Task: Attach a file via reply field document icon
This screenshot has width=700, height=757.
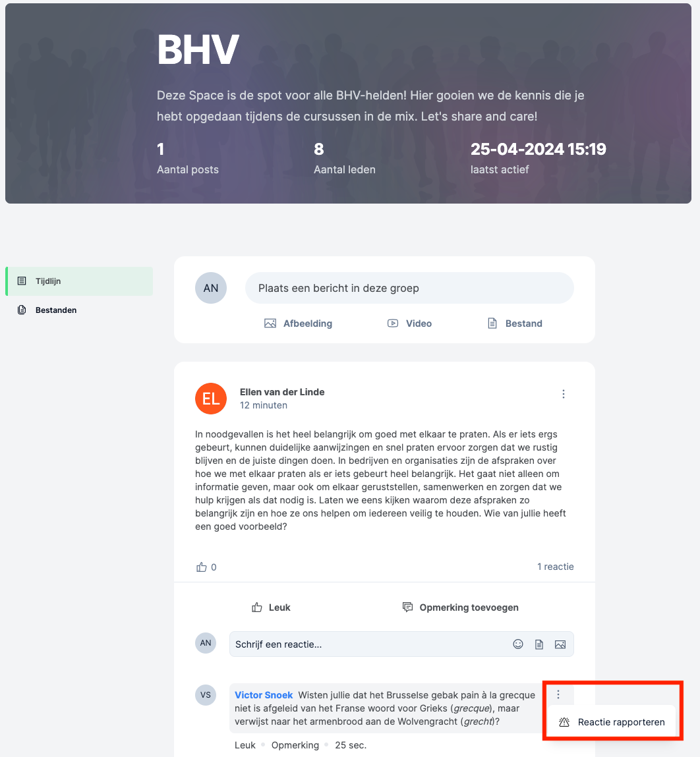Action: coord(539,644)
